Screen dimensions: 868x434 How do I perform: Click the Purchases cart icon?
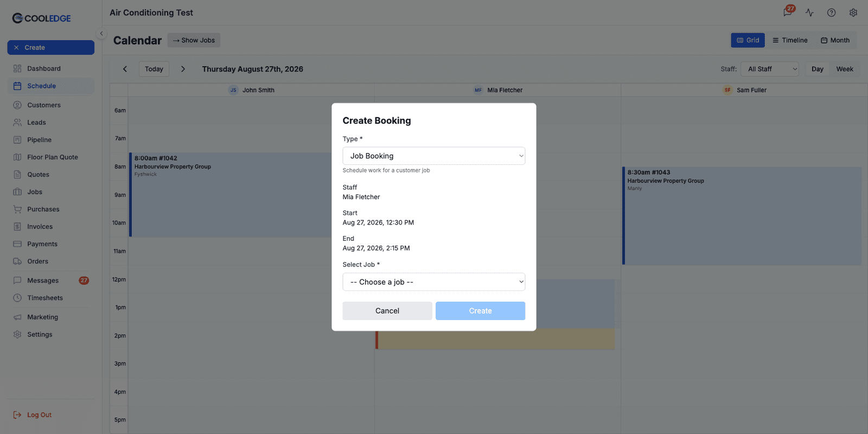[x=17, y=209]
